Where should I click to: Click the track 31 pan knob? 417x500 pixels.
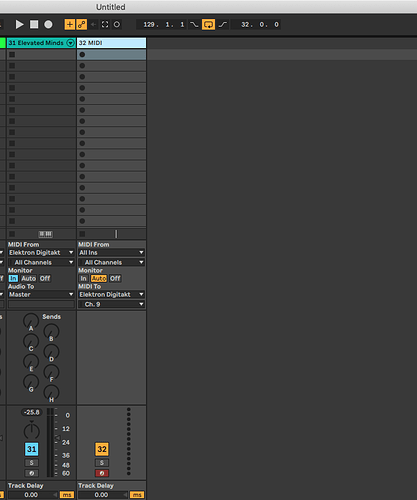click(x=32, y=430)
